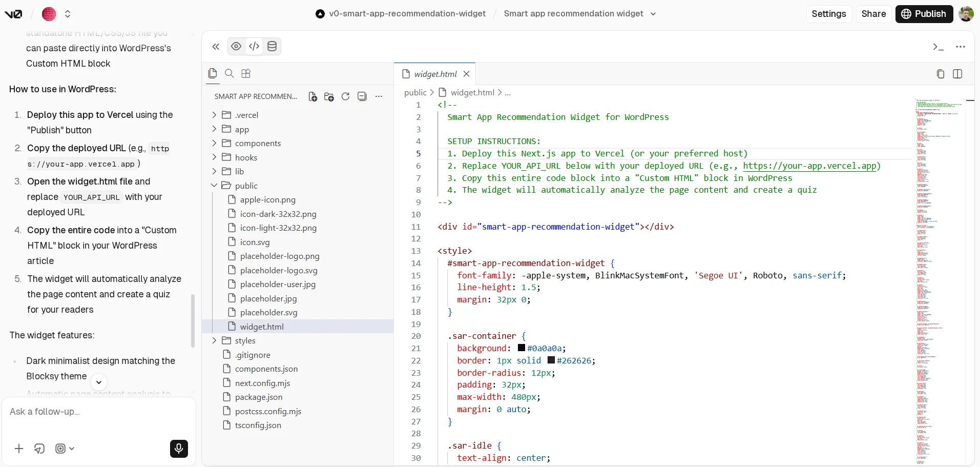The height and width of the screenshot is (467, 980).
Task: Click the database icon in the view toolbar
Action: click(272, 47)
